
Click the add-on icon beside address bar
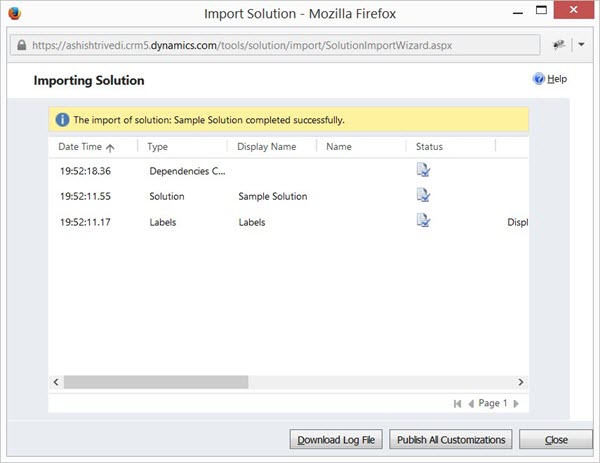(x=559, y=47)
